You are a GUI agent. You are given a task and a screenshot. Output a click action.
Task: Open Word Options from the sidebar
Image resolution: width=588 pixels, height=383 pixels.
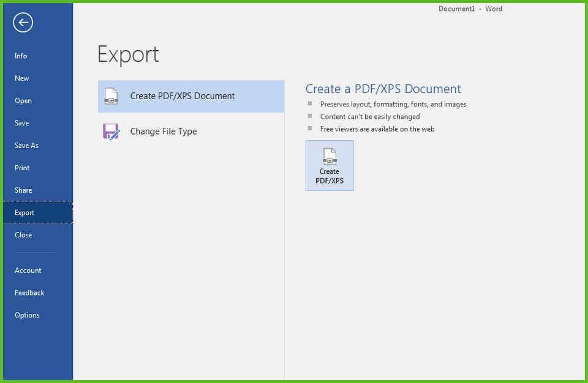[x=27, y=315]
